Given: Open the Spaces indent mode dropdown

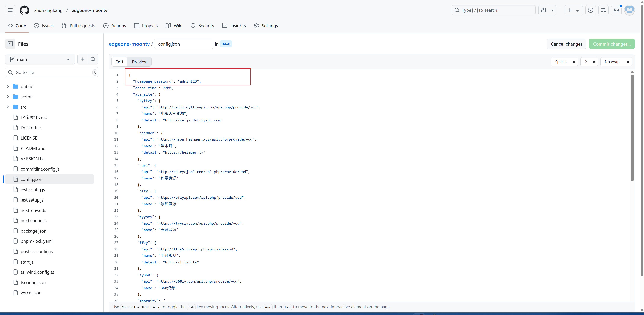Looking at the screenshot, I should (x=564, y=62).
